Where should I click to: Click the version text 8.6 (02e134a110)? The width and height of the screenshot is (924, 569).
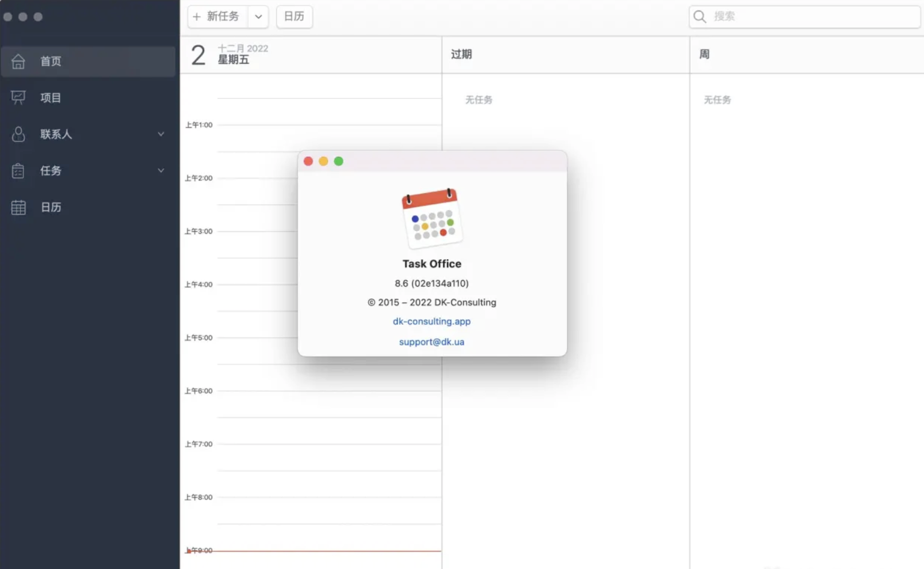[x=432, y=283]
